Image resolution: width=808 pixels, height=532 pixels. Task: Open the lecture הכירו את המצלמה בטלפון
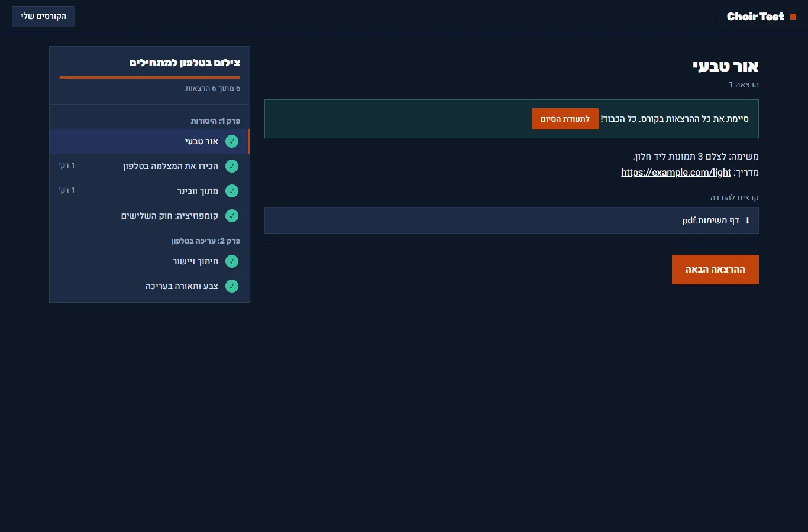pos(150,166)
